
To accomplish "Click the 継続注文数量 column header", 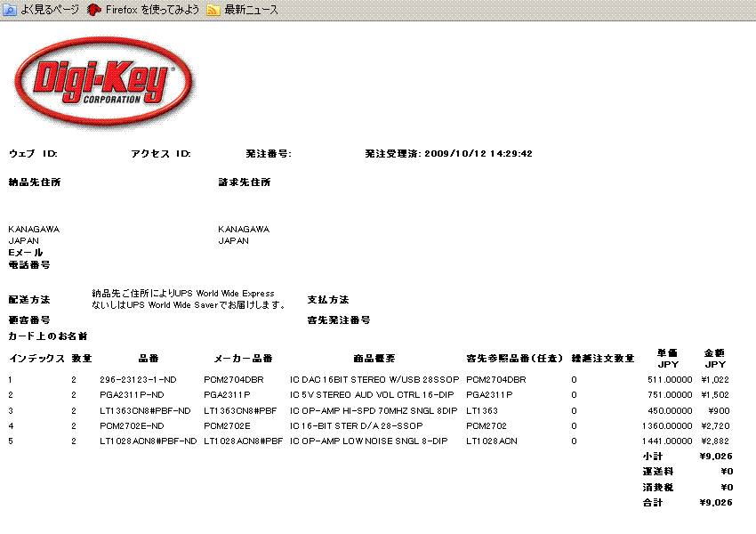I will tap(602, 359).
